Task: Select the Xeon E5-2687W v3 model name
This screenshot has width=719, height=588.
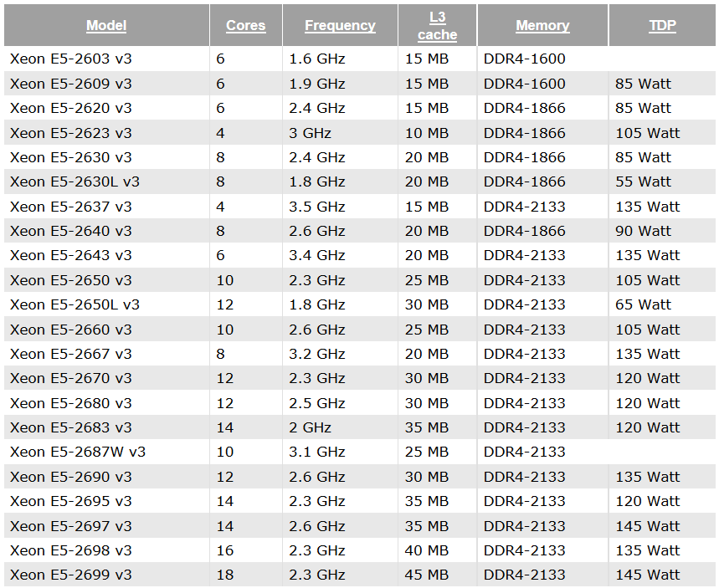Action: click(x=78, y=452)
